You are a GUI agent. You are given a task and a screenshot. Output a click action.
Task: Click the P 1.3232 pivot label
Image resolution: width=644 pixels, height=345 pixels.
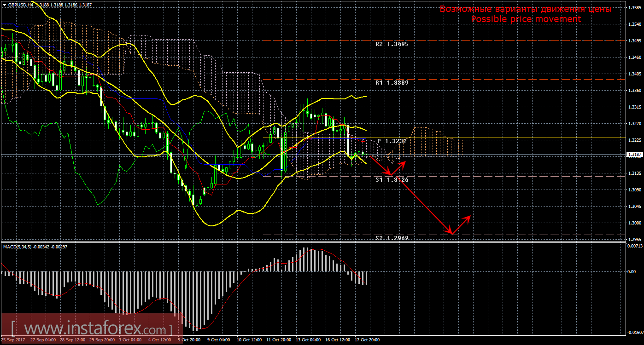392,141
